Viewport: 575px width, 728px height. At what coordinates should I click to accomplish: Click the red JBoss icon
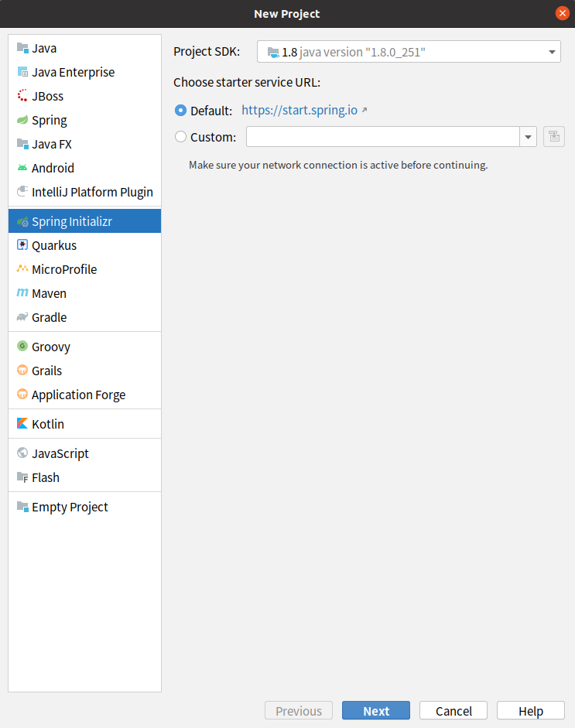point(22,96)
